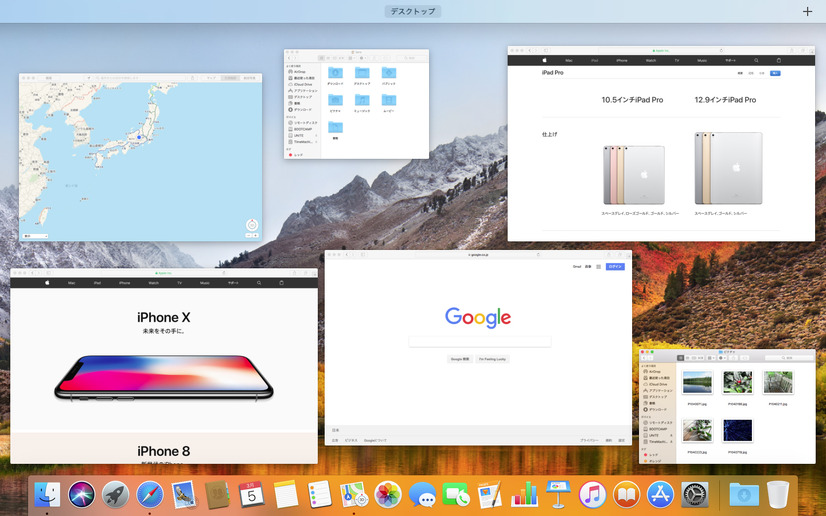The image size is (826, 516).
Task: Open App Store icon in Dock
Action: pyautogui.click(x=661, y=495)
